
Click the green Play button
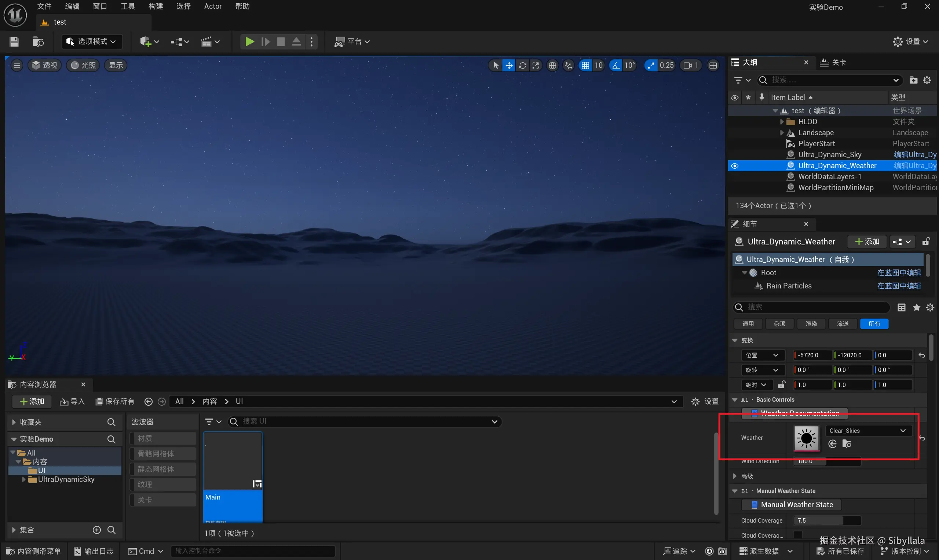(x=249, y=41)
